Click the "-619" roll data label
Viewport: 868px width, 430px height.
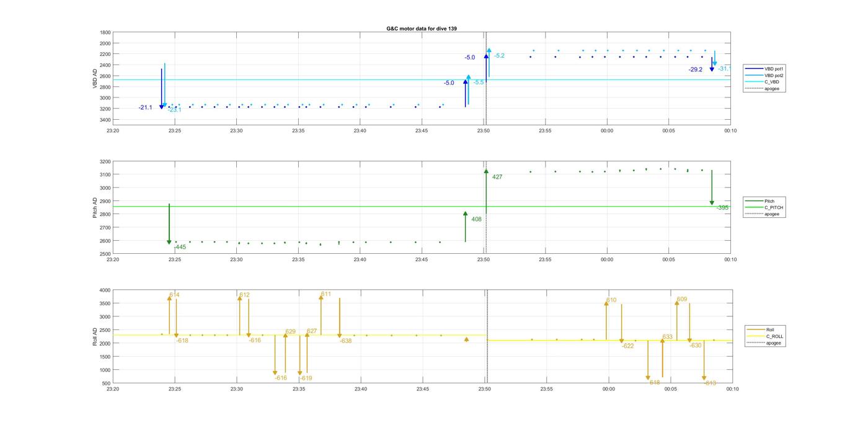click(x=306, y=378)
